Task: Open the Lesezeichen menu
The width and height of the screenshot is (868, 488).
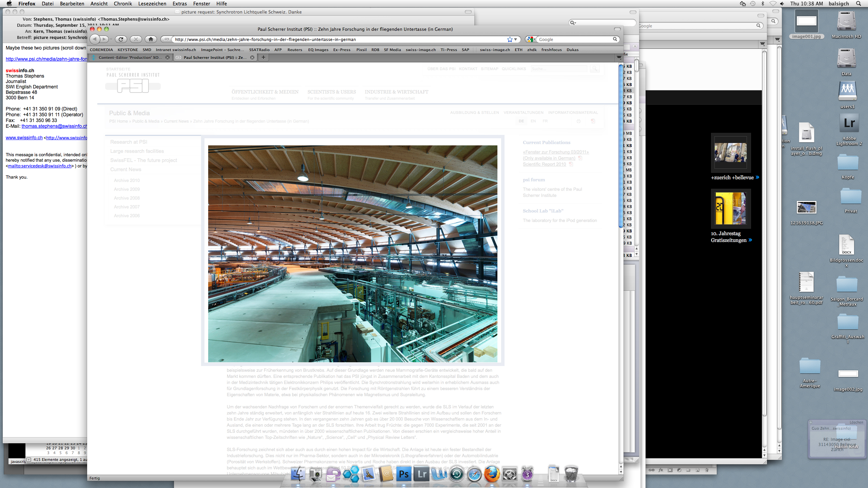Action: 152,4
